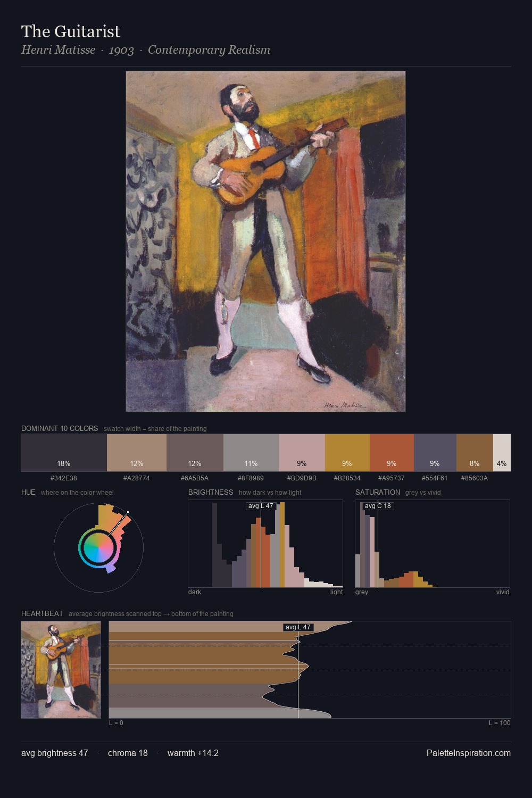Click the DOMINANT 10 COLORS heading
The width and height of the screenshot is (532, 798).
[x=60, y=428]
